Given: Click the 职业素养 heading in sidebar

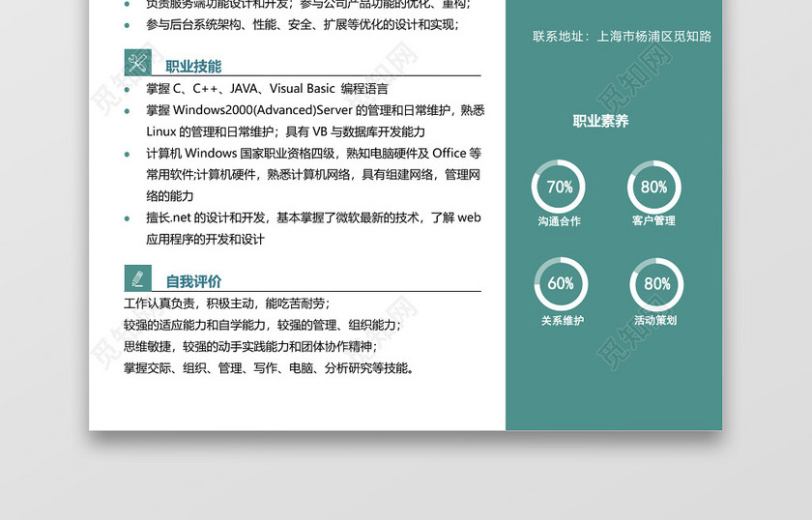Looking at the screenshot, I should (x=600, y=121).
